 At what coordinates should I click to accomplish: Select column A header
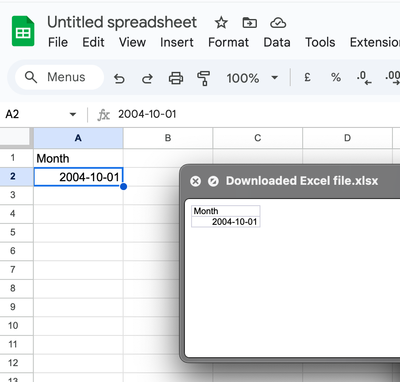[x=78, y=138]
